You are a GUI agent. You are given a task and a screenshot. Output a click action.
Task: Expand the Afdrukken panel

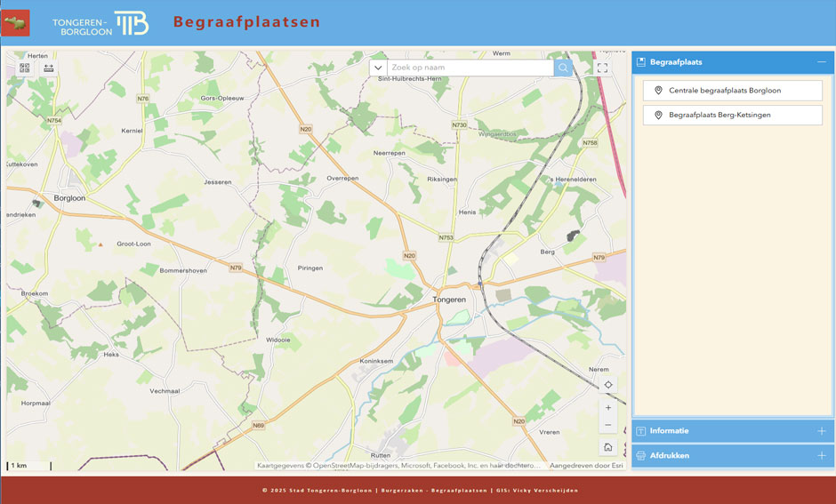(x=821, y=456)
